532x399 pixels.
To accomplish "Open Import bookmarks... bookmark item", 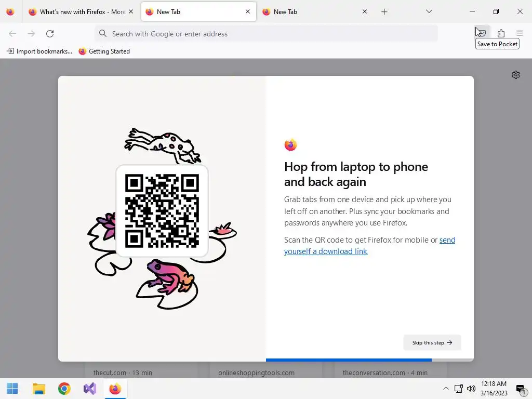I will (39, 51).
